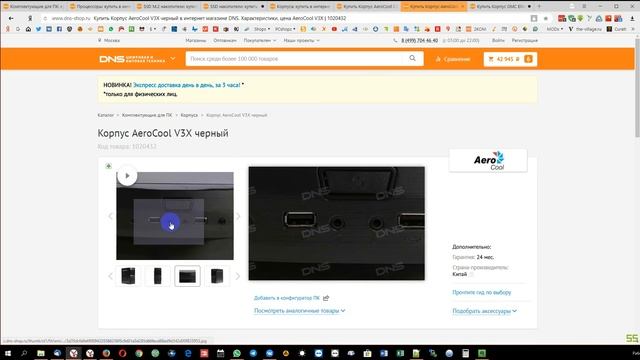This screenshot has height=360, width=640.
Task: Open the express delivery promo link
Action: point(187,85)
